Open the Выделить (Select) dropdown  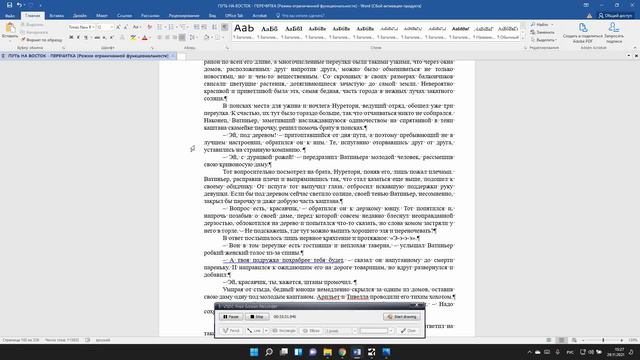543,40
